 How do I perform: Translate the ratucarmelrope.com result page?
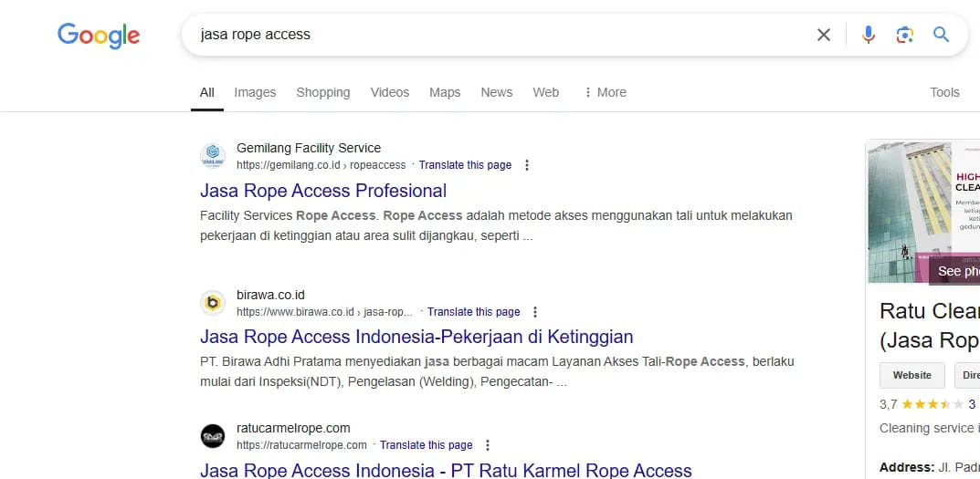click(x=427, y=445)
